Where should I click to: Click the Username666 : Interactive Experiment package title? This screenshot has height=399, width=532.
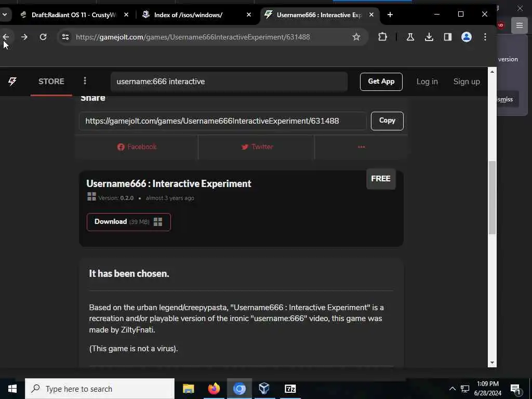[169, 183]
